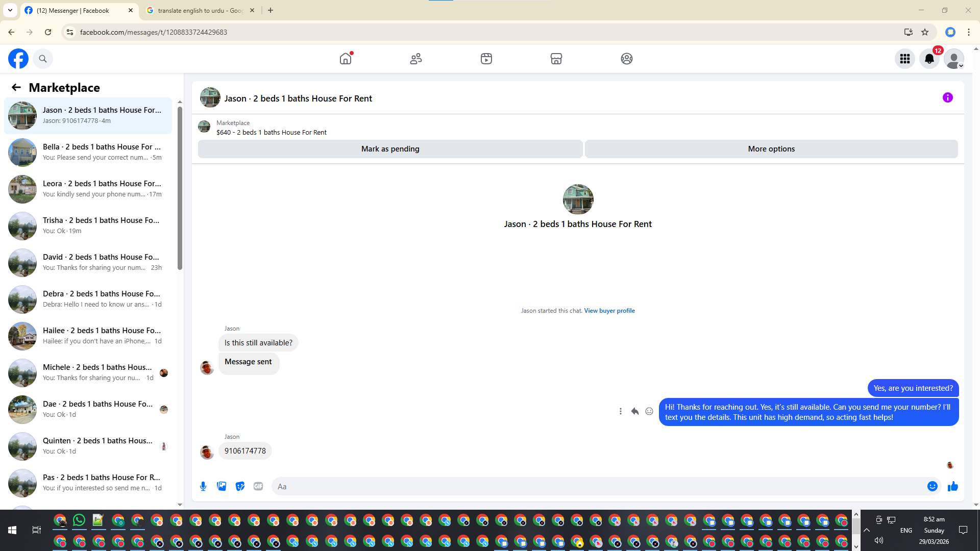Open the account profile picture menu
Screen dimensions: 980x551
(954, 59)
